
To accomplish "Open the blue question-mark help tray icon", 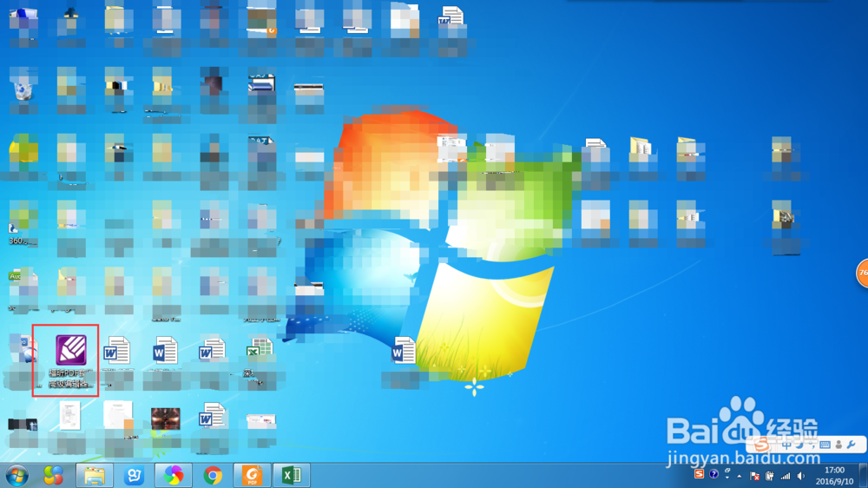I will point(713,474).
